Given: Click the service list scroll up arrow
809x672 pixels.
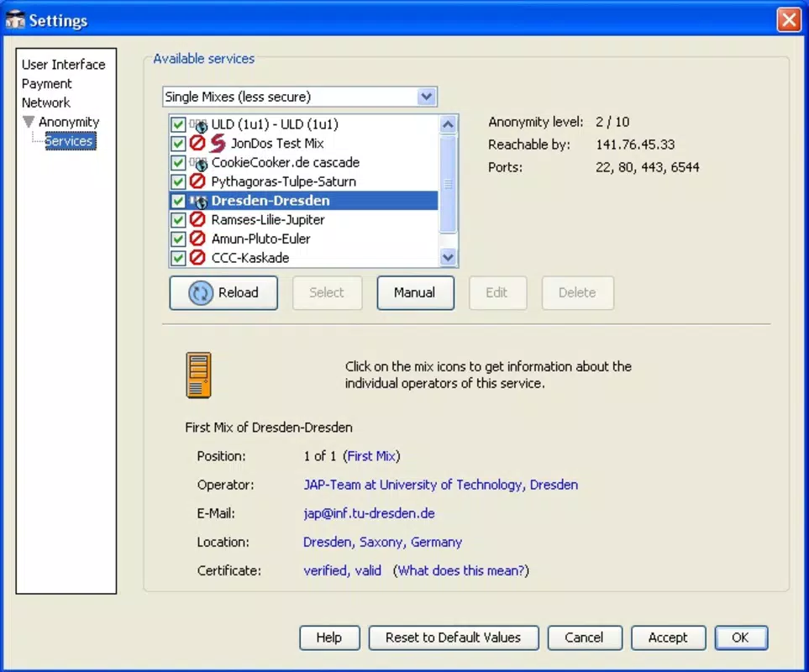Looking at the screenshot, I should (448, 124).
